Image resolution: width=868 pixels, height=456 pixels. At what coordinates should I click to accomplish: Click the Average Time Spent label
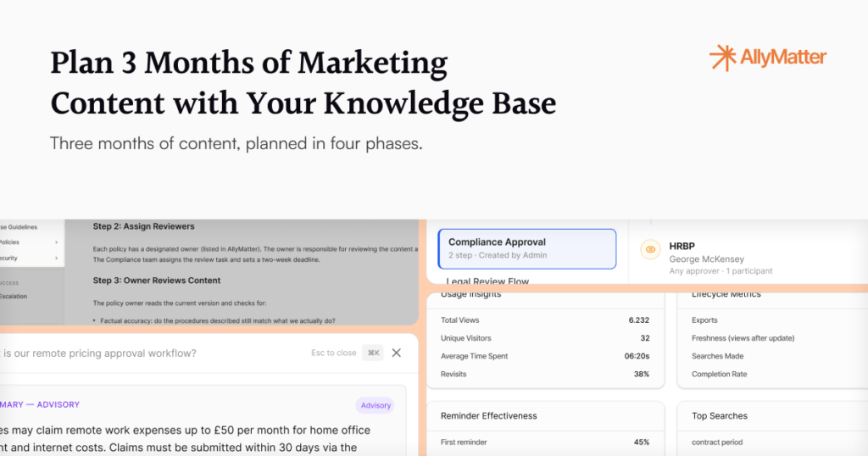(x=474, y=356)
